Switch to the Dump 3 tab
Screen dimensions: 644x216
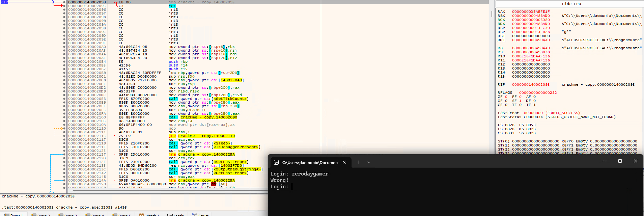[x=67, y=215]
